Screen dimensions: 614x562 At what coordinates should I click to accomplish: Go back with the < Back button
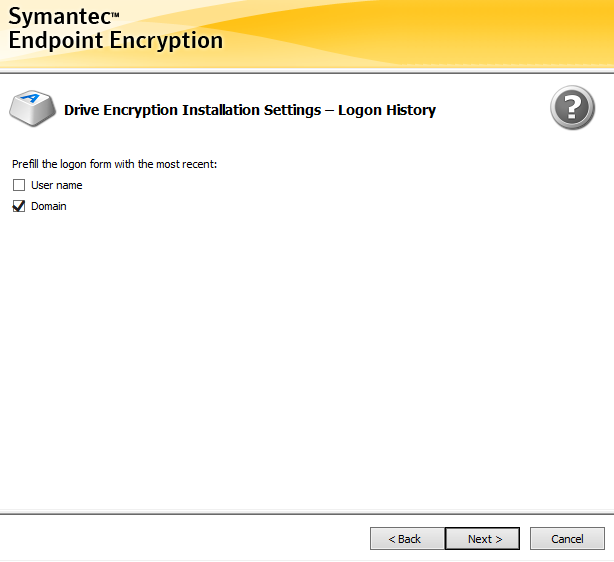tap(405, 539)
